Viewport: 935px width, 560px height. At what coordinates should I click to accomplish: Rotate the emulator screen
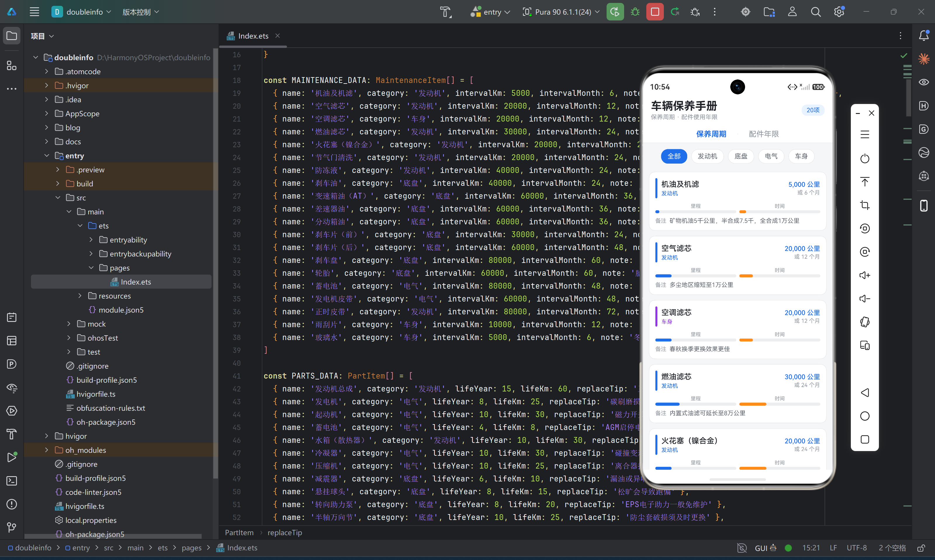coord(865,322)
